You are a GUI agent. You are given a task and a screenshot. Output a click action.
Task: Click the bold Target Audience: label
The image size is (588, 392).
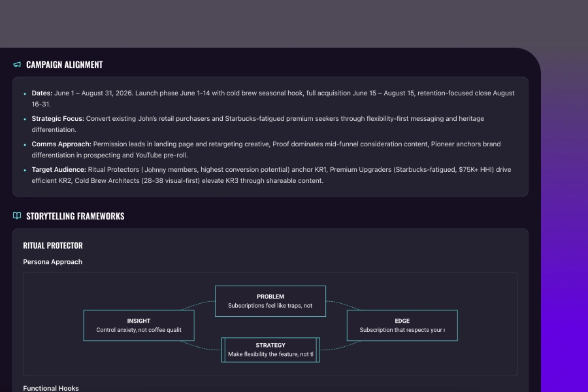point(59,169)
